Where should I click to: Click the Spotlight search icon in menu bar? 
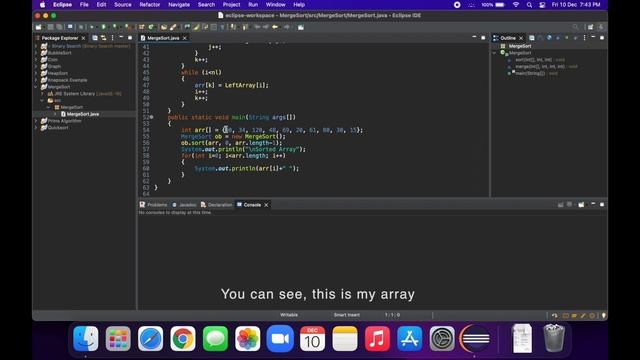pyautogui.click(x=529, y=5)
